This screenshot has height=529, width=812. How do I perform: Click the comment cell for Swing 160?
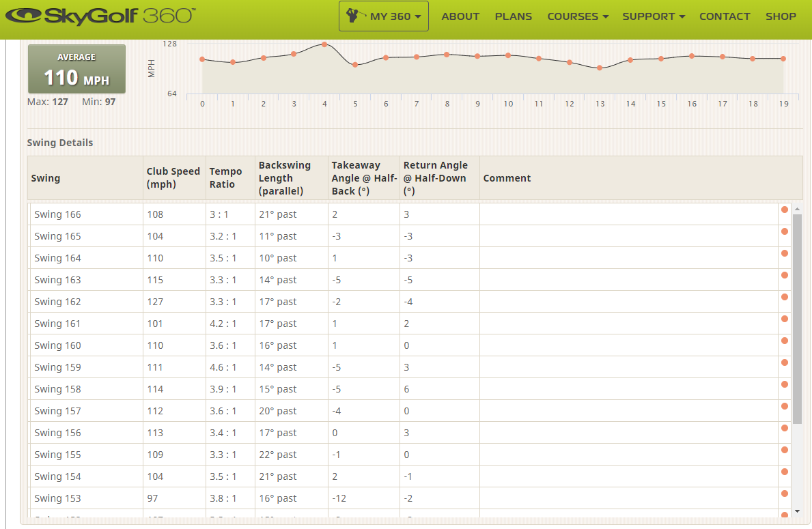pos(629,345)
